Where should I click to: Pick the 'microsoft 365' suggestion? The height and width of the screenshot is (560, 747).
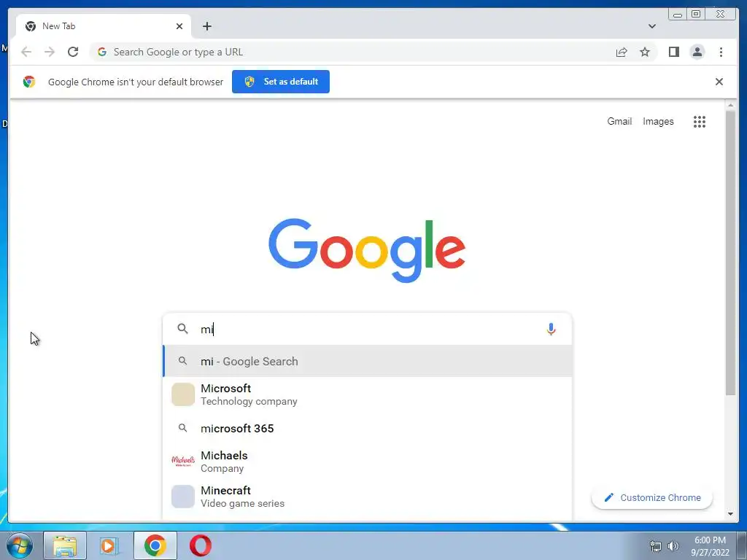[x=368, y=428]
